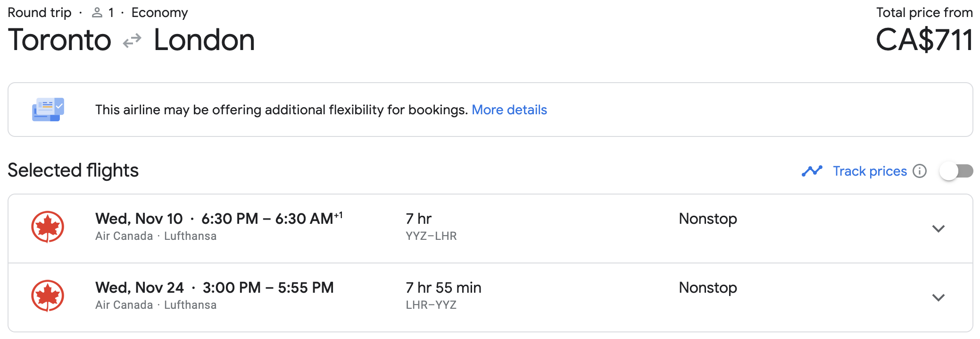
Task: Click the Round trip label
Action: pyautogui.click(x=40, y=13)
